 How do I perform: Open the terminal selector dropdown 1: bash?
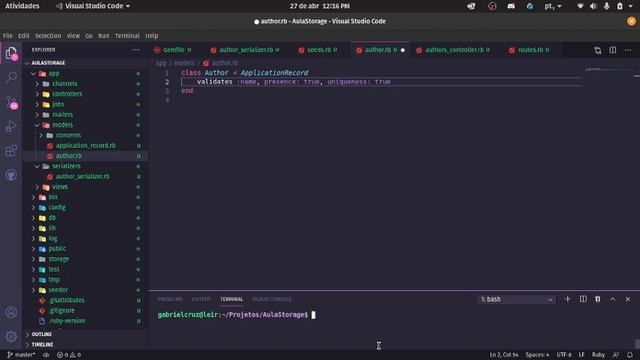pos(516,299)
